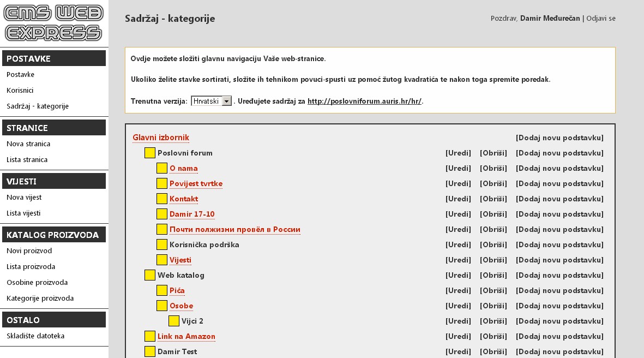Click the yellow square next to Web katalog

(149, 275)
